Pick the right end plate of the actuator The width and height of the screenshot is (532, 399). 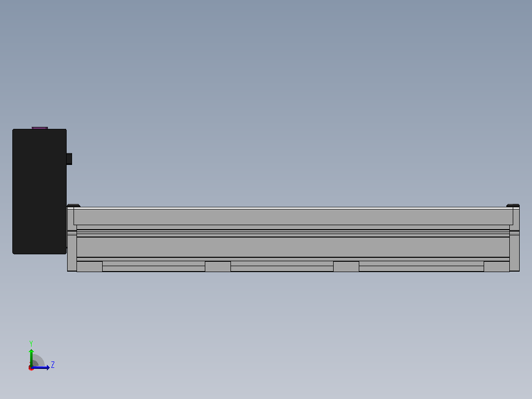(x=515, y=239)
